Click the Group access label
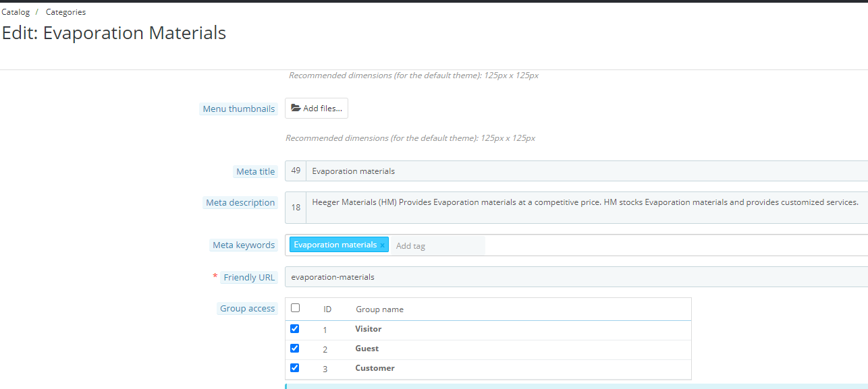The width and height of the screenshot is (868, 389). (x=248, y=309)
